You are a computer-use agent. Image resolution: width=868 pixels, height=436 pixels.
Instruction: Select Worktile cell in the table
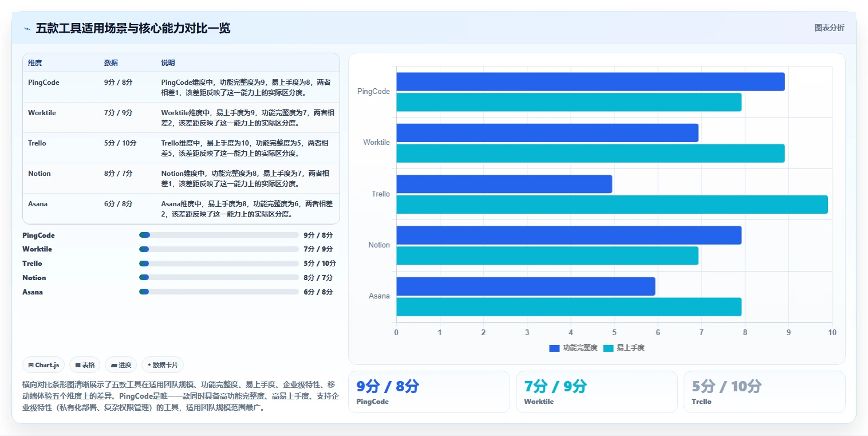(42, 113)
